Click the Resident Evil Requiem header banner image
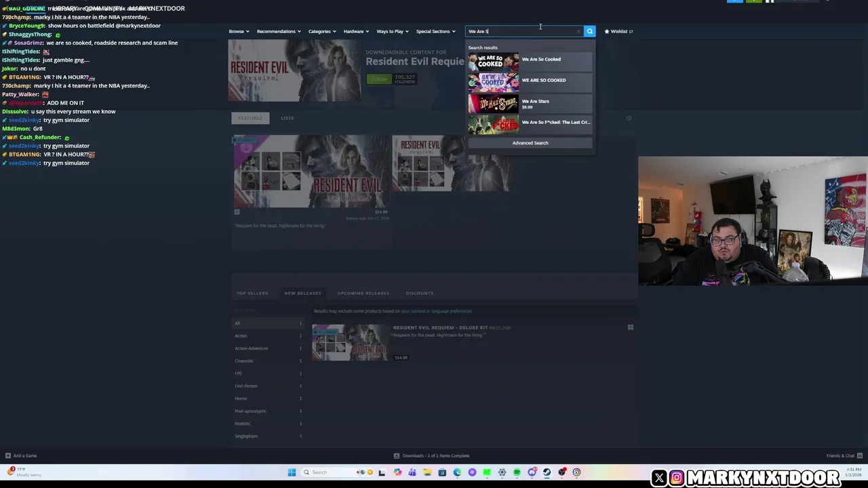The height and width of the screenshot is (488, 868). [x=294, y=70]
